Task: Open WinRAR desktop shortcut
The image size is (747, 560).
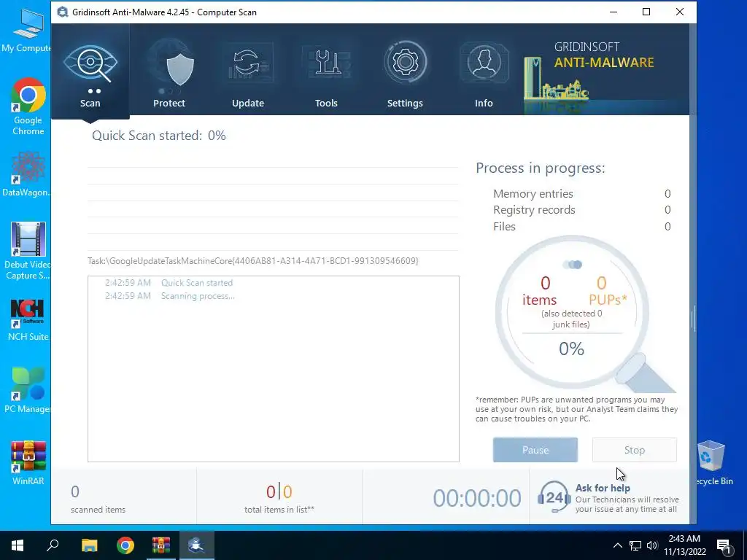Action: (x=28, y=463)
